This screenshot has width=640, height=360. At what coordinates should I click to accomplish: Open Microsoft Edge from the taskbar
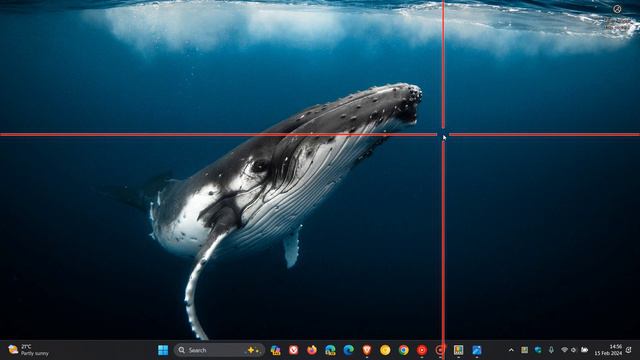(x=349, y=350)
